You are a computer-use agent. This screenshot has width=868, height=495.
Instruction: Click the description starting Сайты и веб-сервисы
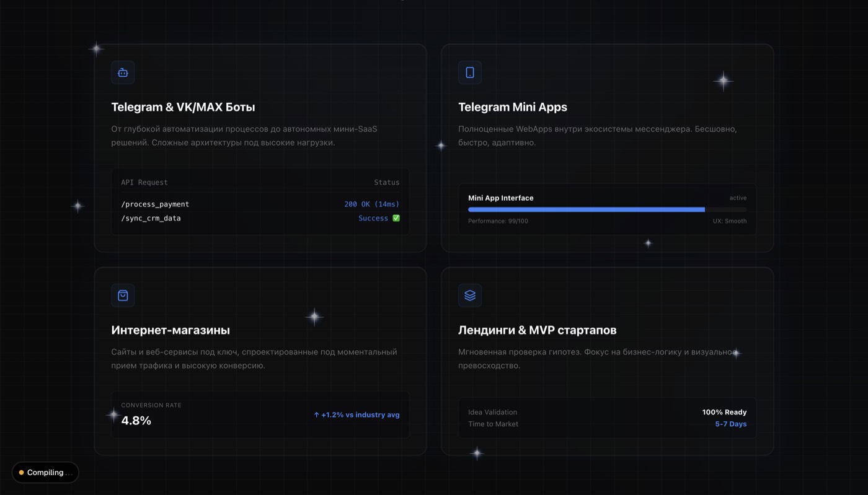coord(254,359)
